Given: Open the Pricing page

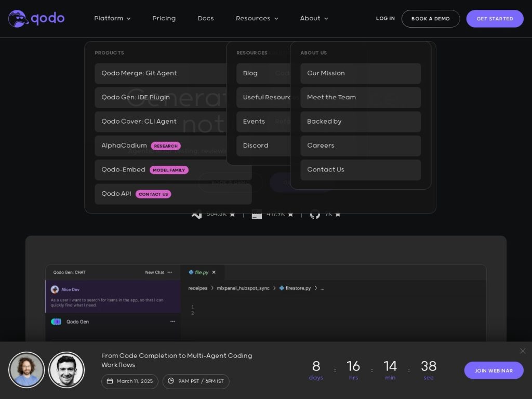Looking at the screenshot, I should (x=164, y=18).
